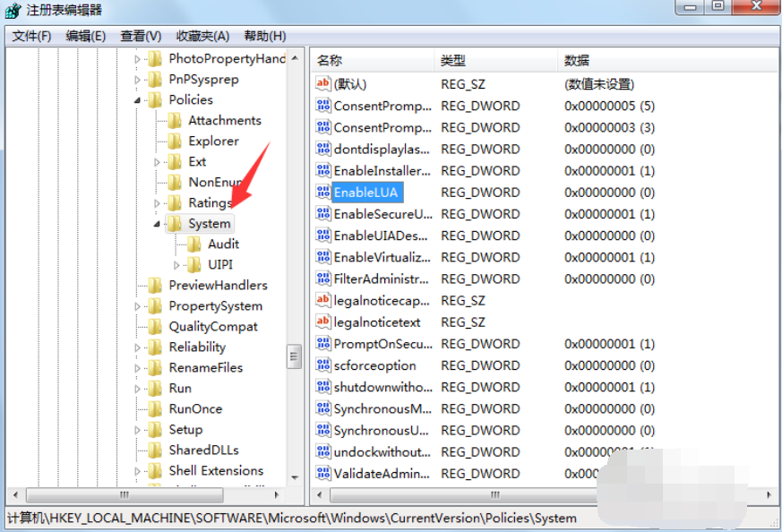Viewport: 782px width, 532px height.
Task: Click the ab icon next to legalnoticecap value
Action: tap(322, 300)
